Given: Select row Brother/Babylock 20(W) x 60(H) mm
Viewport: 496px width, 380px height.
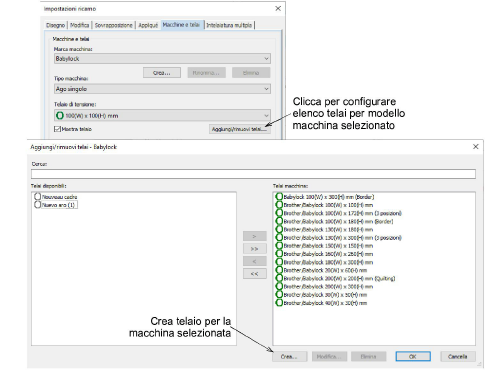Looking at the screenshot, I should [x=321, y=270].
